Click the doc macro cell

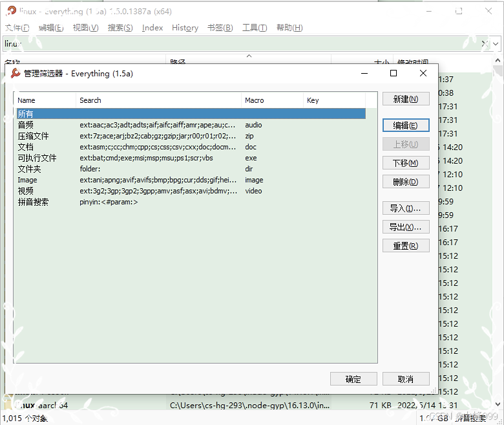[251, 147]
